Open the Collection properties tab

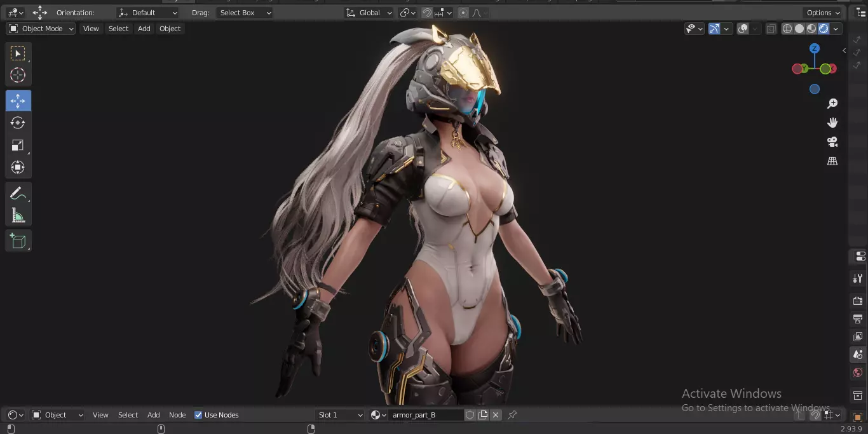pyautogui.click(x=858, y=395)
